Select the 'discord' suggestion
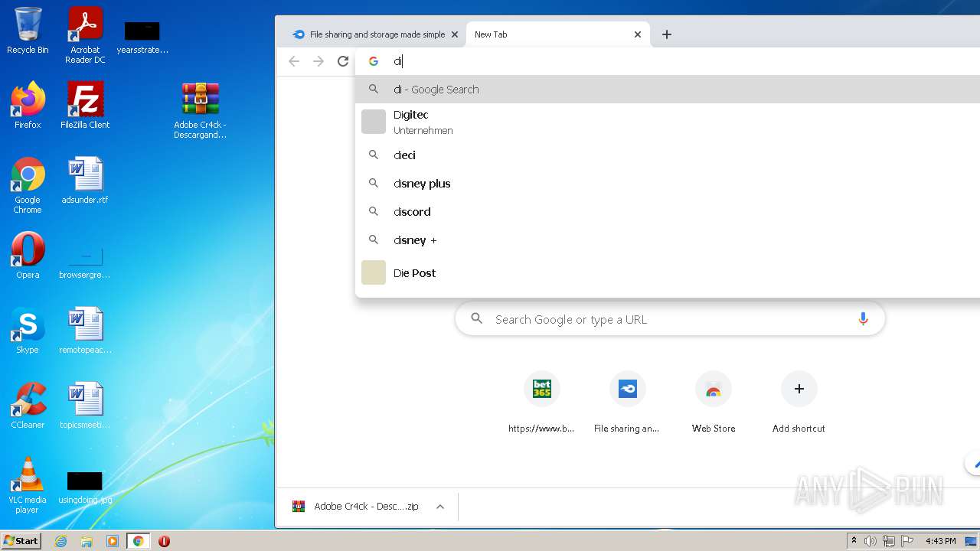This screenshot has width=980, height=551. point(668,211)
